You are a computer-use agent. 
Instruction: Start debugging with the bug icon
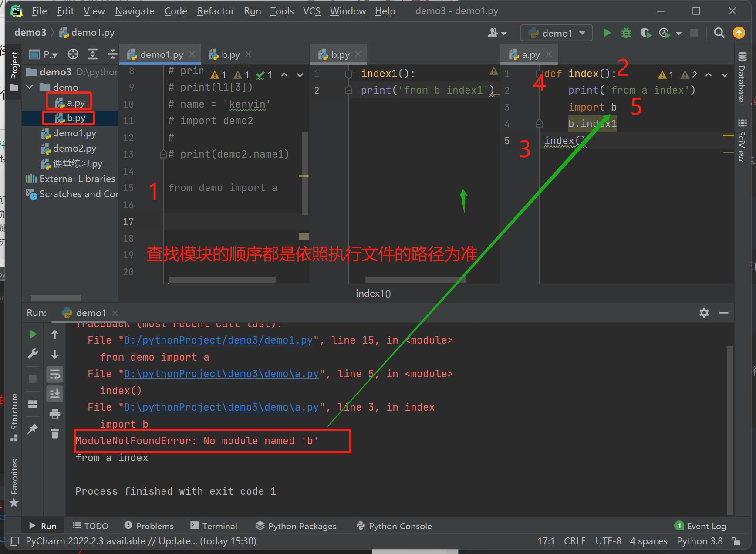(626, 33)
